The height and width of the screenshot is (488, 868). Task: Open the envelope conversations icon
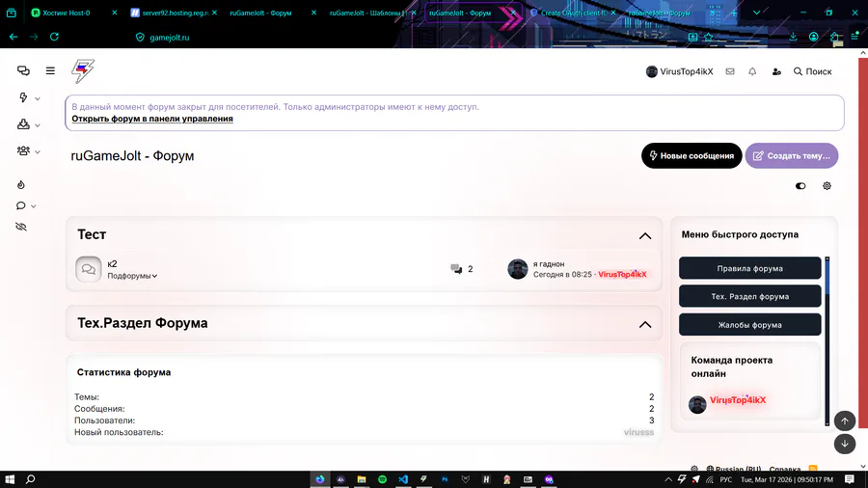730,71
